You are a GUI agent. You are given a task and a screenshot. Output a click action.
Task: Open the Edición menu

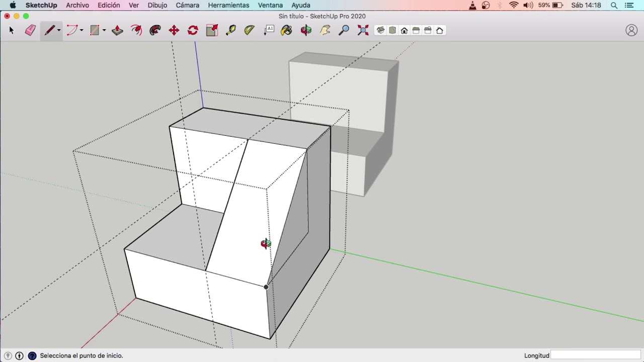tap(109, 5)
